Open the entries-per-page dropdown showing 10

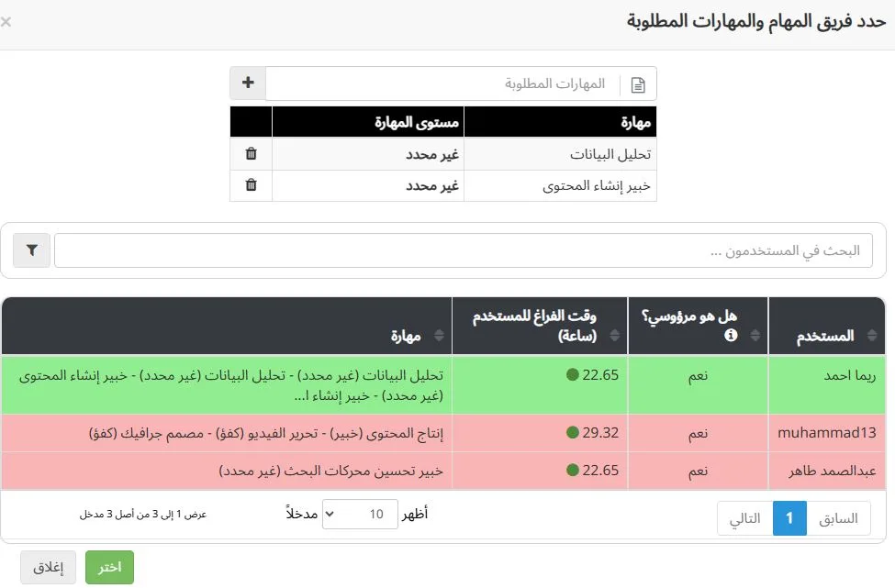click(360, 514)
